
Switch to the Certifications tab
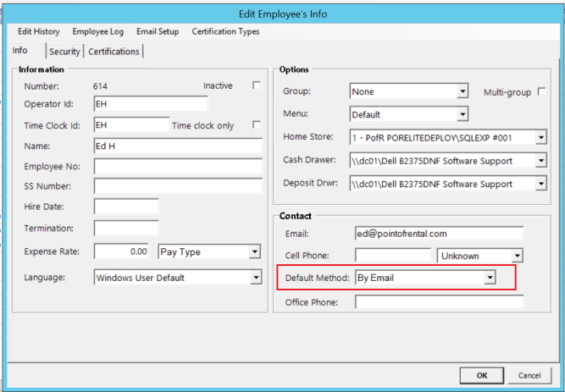click(x=114, y=52)
